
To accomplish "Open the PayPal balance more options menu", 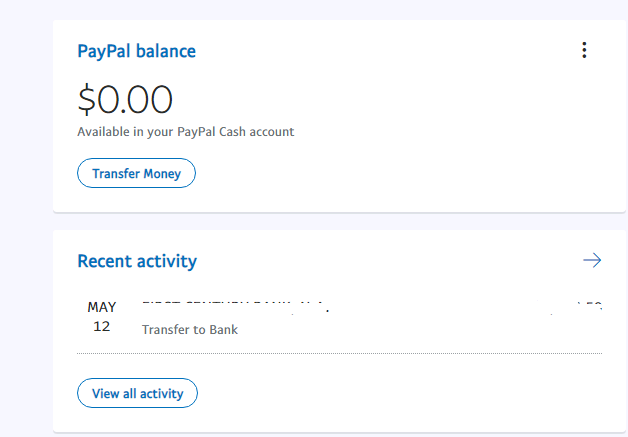I will coord(585,51).
